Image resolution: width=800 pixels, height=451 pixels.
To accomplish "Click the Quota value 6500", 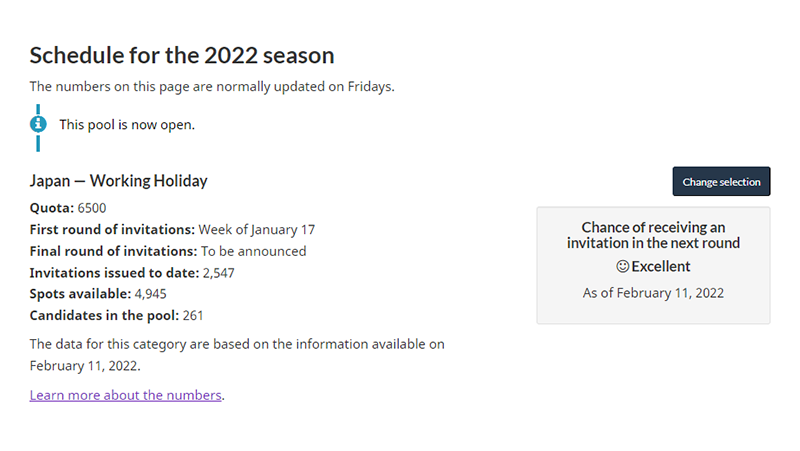I will point(92,208).
